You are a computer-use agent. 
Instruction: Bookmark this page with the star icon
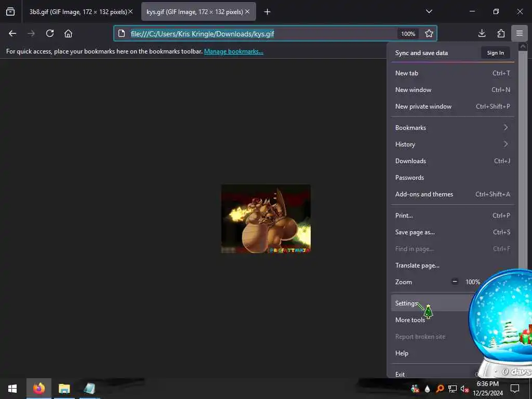coord(429,34)
